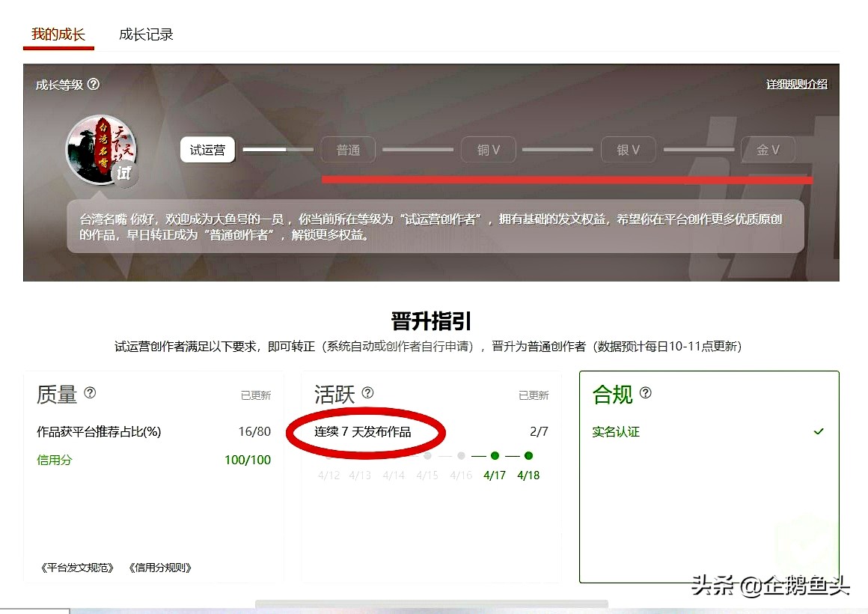The height and width of the screenshot is (614, 868).
Task: Select the filled dot above 4/18
Action: click(528, 455)
